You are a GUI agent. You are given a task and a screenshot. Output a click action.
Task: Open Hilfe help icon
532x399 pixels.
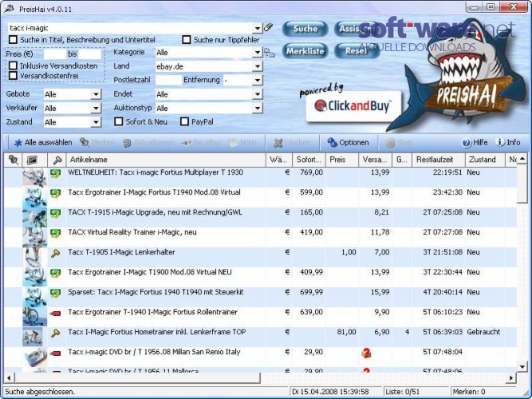[x=466, y=143]
